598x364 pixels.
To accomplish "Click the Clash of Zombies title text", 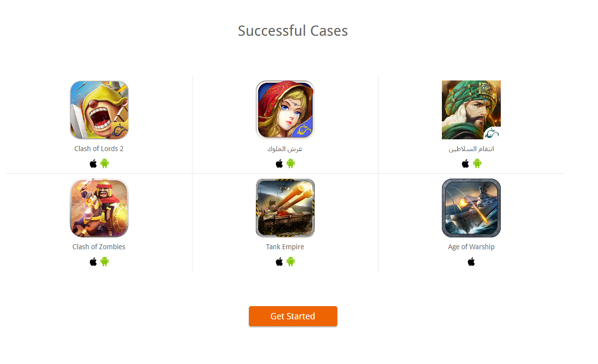I will [99, 247].
